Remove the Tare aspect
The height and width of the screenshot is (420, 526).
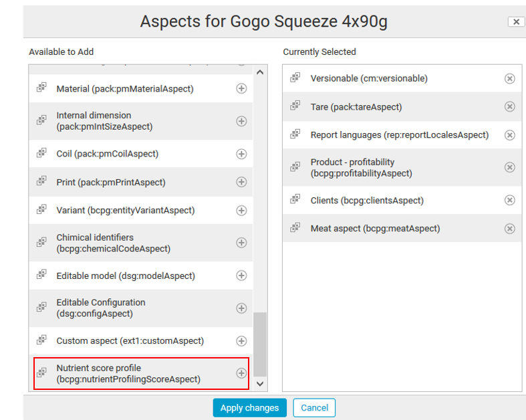tap(509, 106)
